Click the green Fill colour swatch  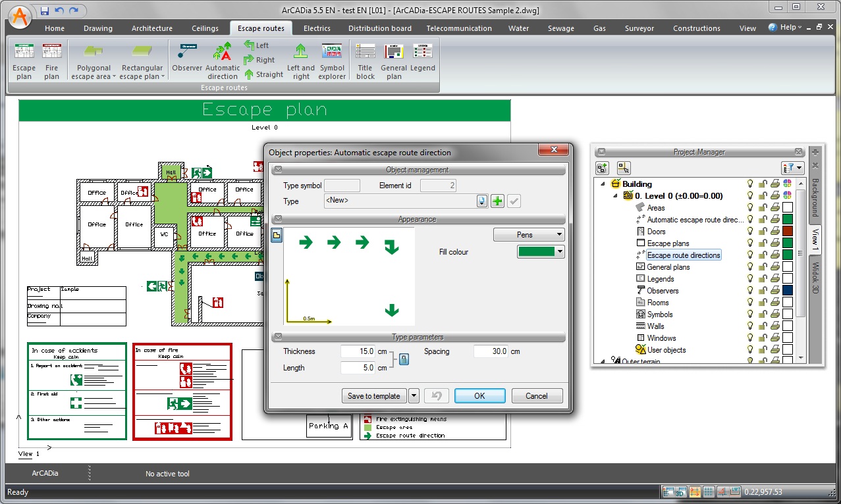tap(537, 251)
